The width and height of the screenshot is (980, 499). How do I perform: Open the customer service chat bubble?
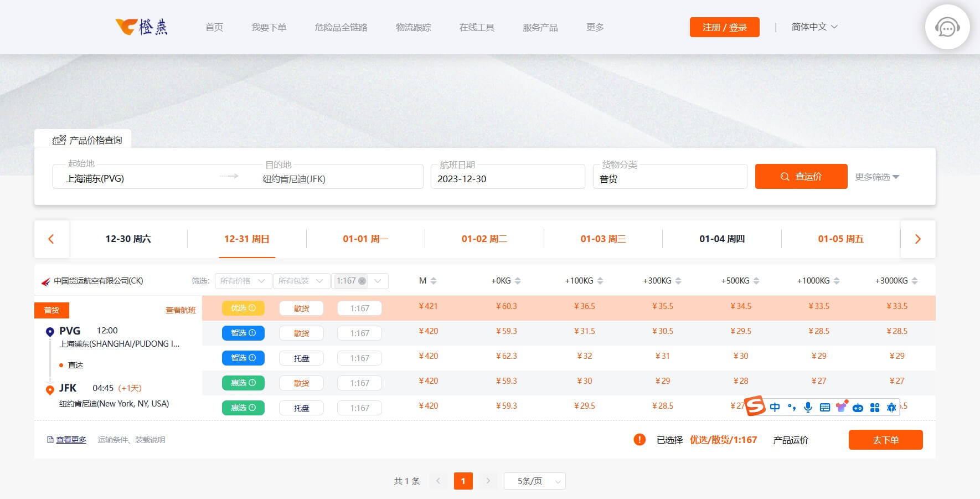click(947, 27)
